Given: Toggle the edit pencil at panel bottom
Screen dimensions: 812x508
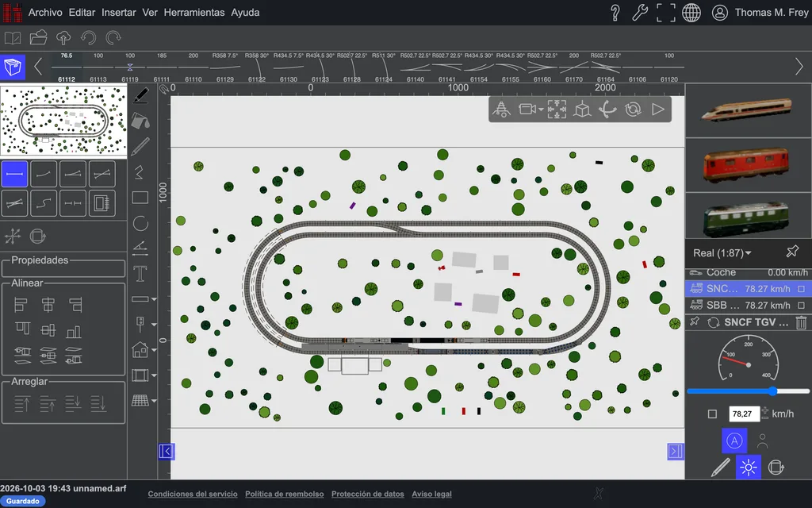Looking at the screenshot, I should click(x=720, y=468).
